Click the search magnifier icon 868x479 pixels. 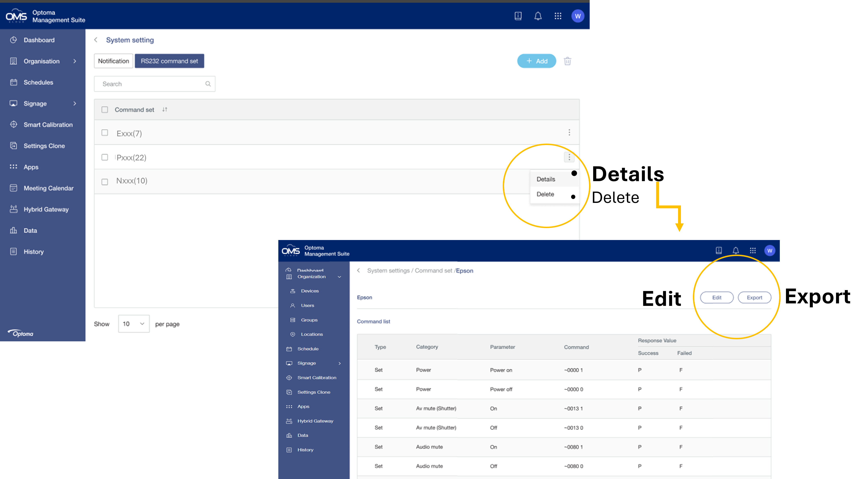(x=208, y=84)
